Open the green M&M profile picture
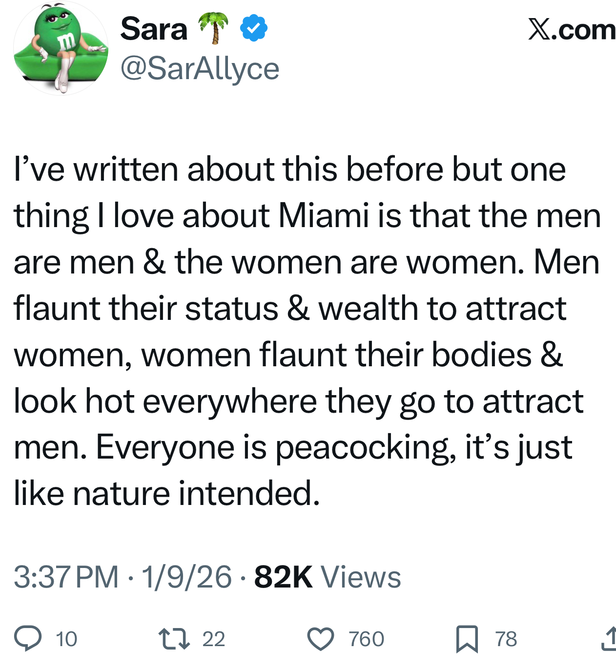This screenshot has width=616, height=672. point(61,48)
